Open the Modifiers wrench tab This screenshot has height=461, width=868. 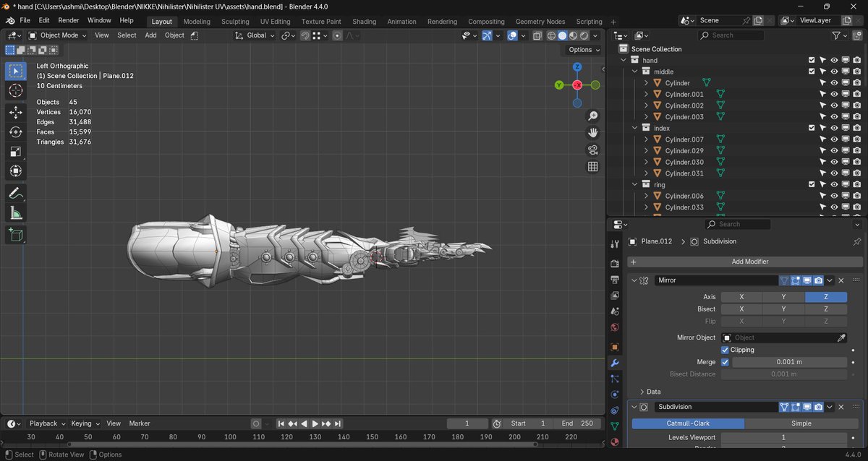(x=615, y=363)
